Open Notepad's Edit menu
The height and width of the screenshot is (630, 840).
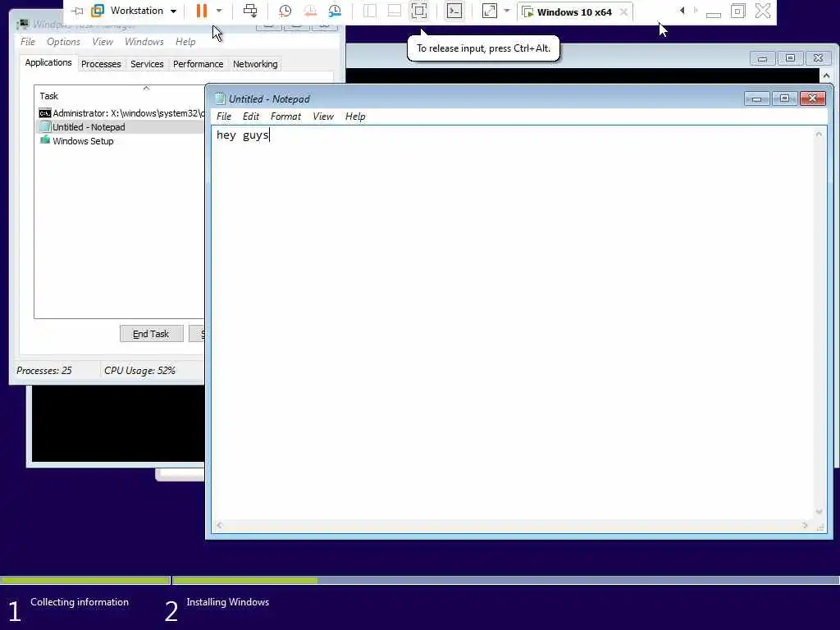click(251, 116)
